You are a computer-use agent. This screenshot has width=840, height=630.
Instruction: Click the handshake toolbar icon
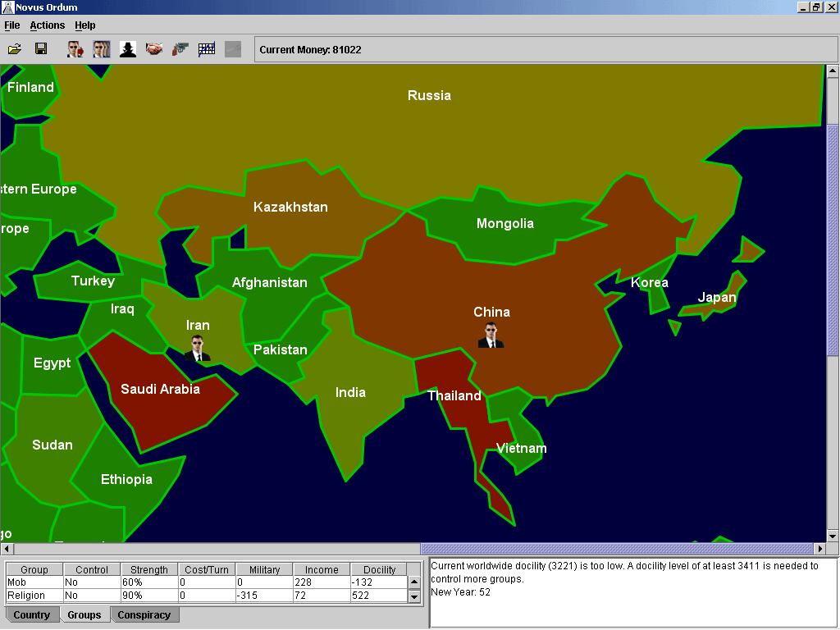[154, 49]
